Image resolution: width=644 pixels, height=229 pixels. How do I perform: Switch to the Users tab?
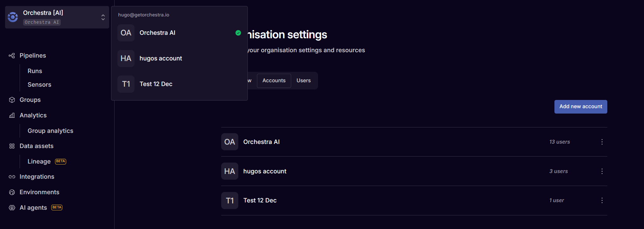[303, 81]
